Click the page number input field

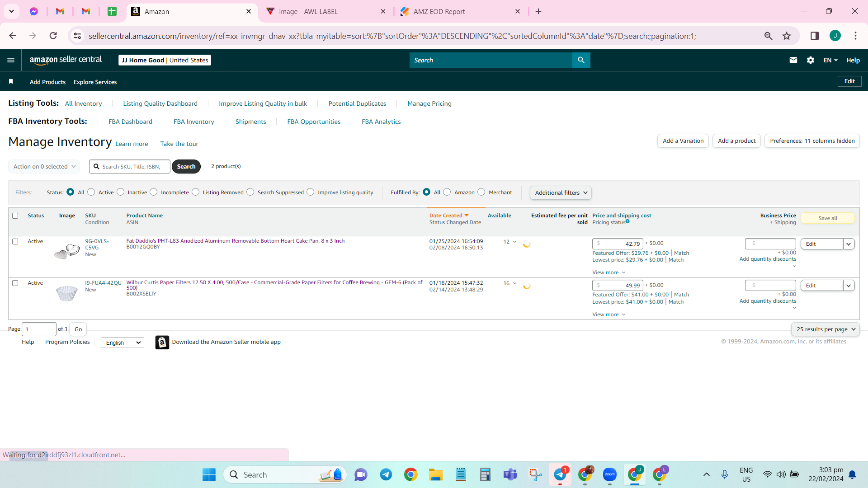tap(39, 329)
